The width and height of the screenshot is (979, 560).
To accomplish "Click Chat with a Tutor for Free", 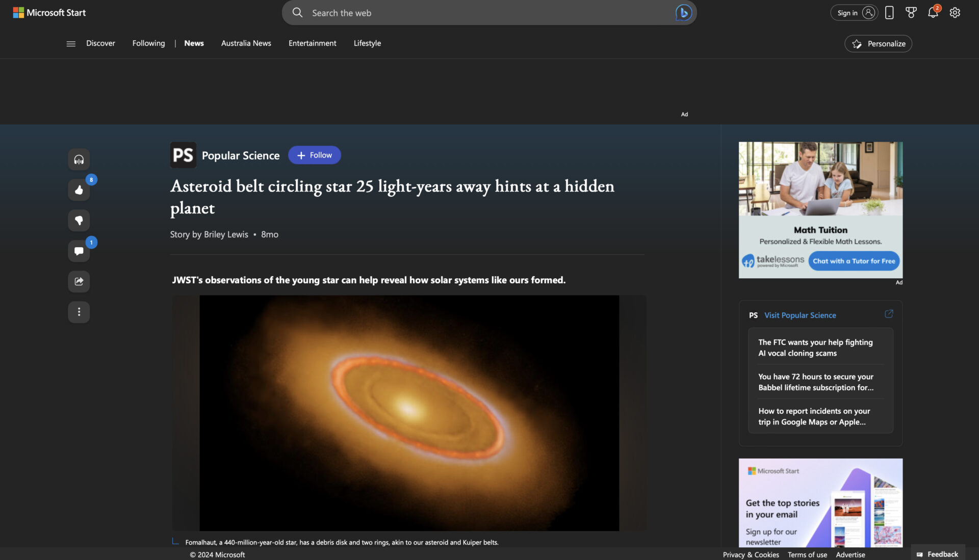I will pos(854,261).
